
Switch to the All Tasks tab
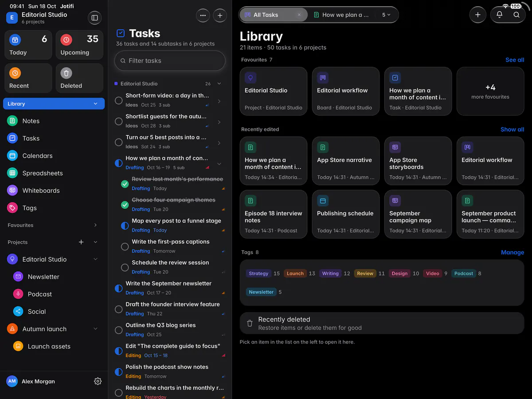pyautogui.click(x=274, y=15)
